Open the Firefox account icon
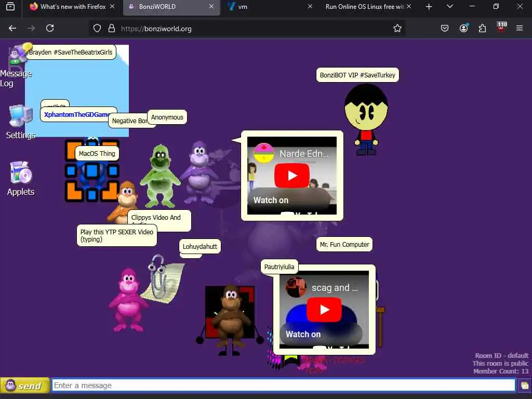 [x=463, y=29]
